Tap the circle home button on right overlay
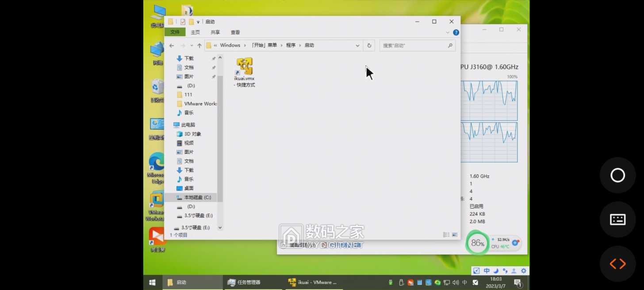The height and width of the screenshot is (290, 644). point(617,175)
